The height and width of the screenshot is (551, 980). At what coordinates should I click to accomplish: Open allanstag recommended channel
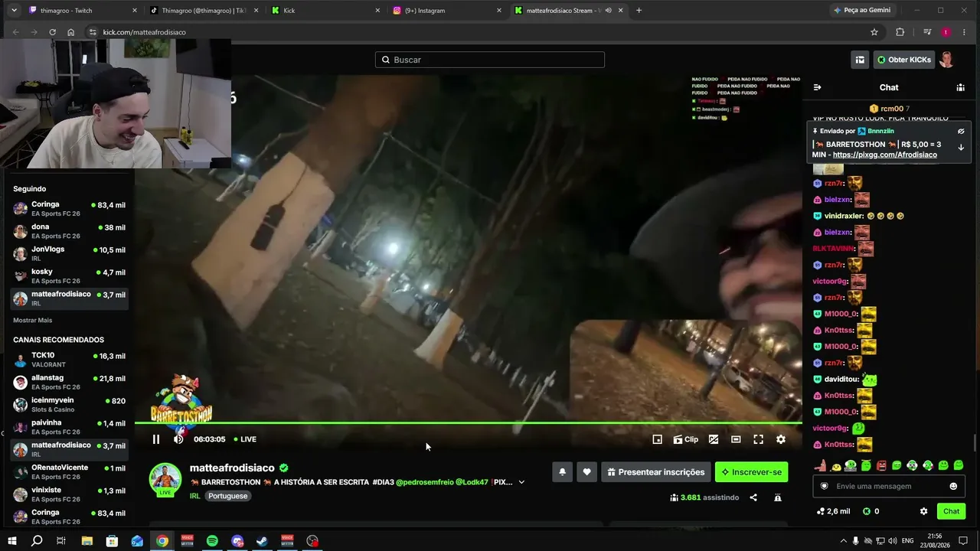69,382
